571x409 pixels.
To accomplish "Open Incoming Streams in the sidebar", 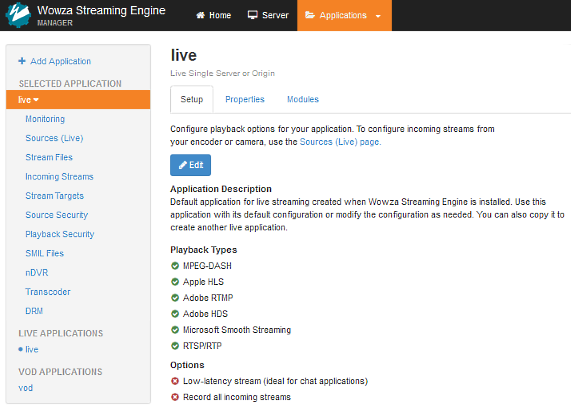I will pos(59,177).
